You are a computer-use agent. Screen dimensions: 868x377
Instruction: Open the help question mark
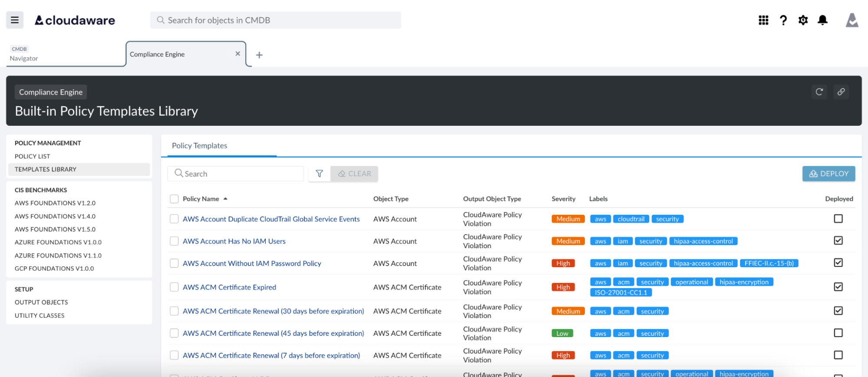783,20
